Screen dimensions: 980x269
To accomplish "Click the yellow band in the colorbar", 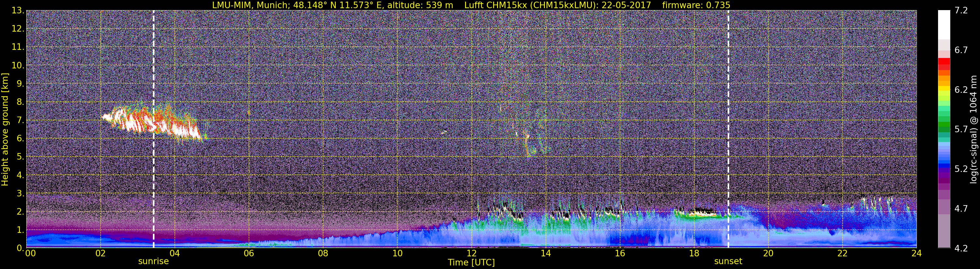I will tap(944, 88).
